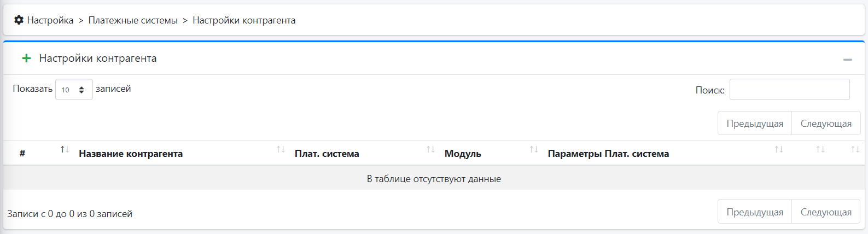868x234 pixels.
Task: Sort the table by the # column arrows
Action: point(65,149)
